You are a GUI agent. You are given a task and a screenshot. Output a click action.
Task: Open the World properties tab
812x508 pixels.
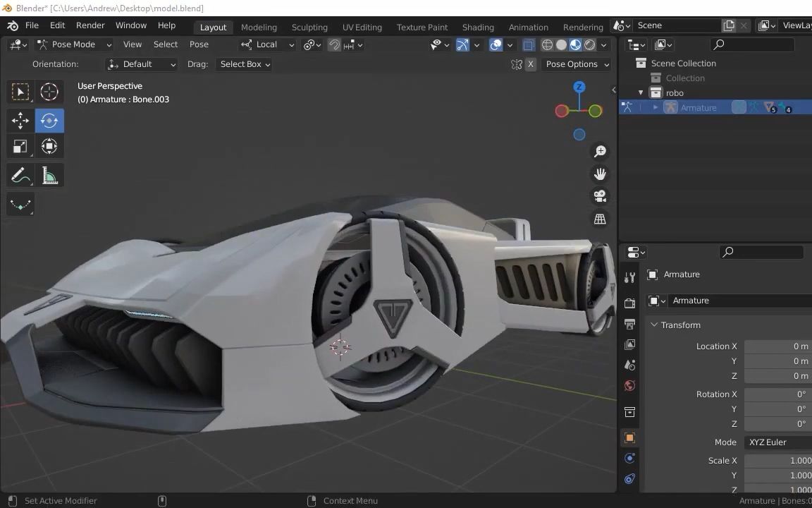coord(629,385)
